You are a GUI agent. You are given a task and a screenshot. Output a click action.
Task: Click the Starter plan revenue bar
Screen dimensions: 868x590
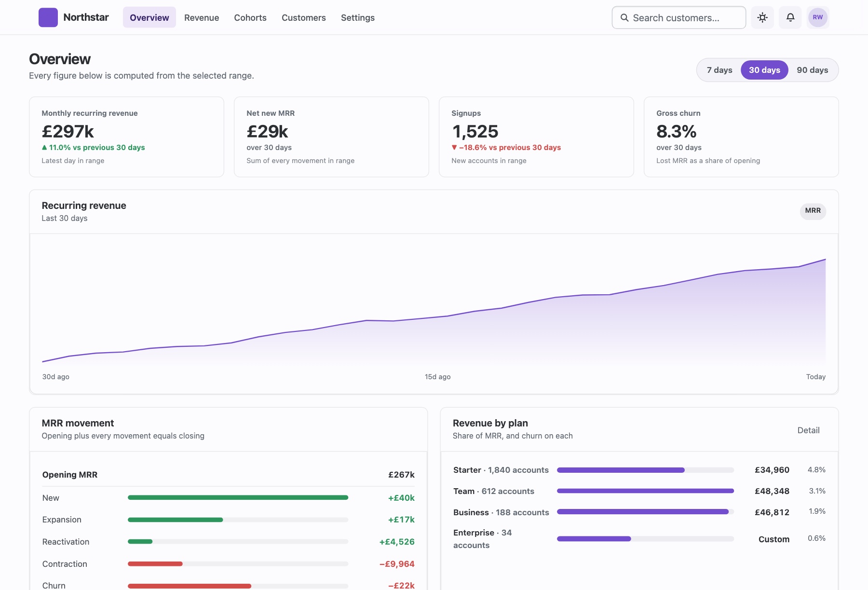pos(645,470)
